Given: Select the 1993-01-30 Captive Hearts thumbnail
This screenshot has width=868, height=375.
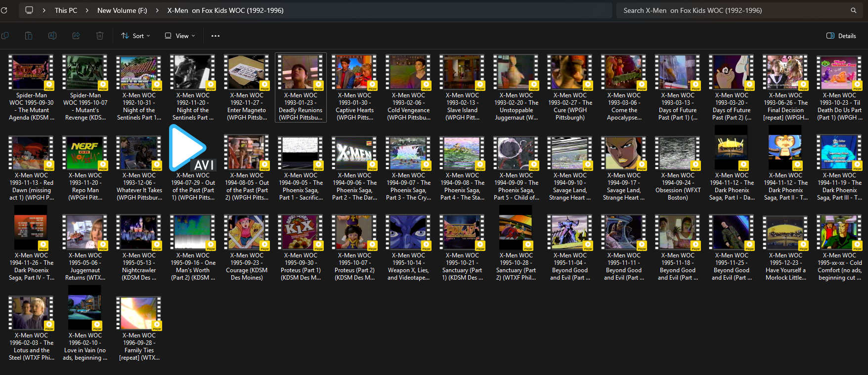Looking at the screenshot, I should [354, 72].
